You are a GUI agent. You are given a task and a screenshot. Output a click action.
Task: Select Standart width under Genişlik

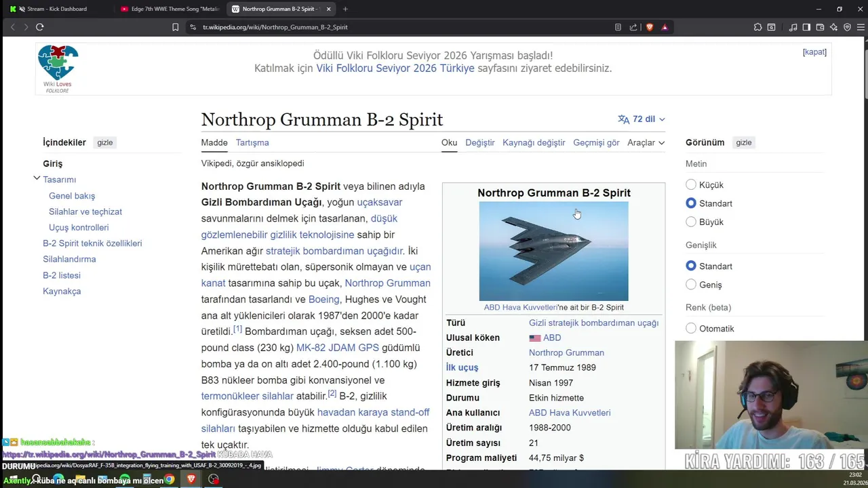click(691, 266)
